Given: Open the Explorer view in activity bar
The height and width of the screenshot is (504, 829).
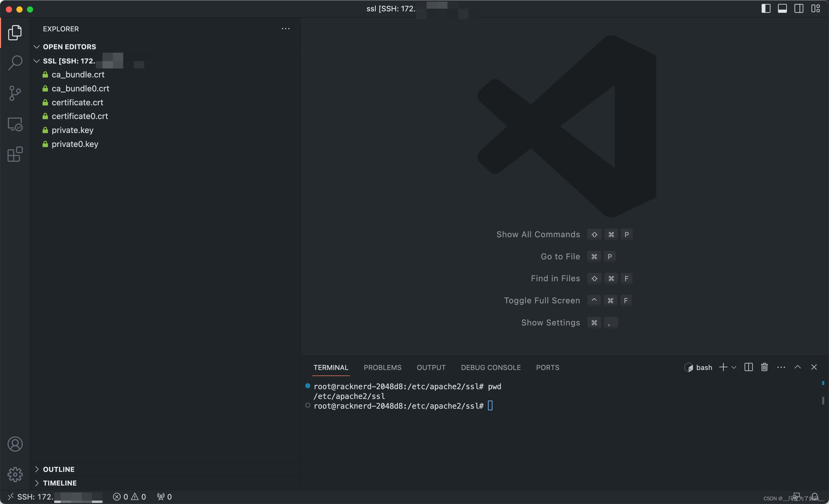Looking at the screenshot, I should [x=15, y=33].
